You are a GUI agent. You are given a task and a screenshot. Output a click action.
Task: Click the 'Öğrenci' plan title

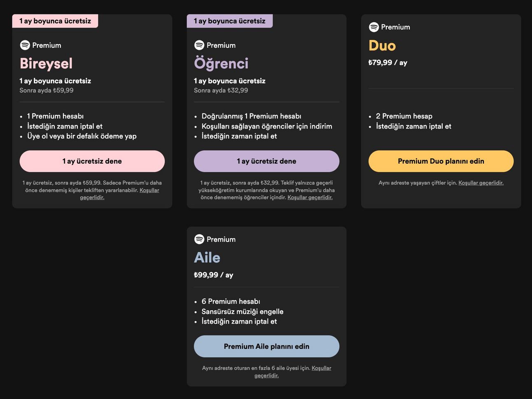221,63
